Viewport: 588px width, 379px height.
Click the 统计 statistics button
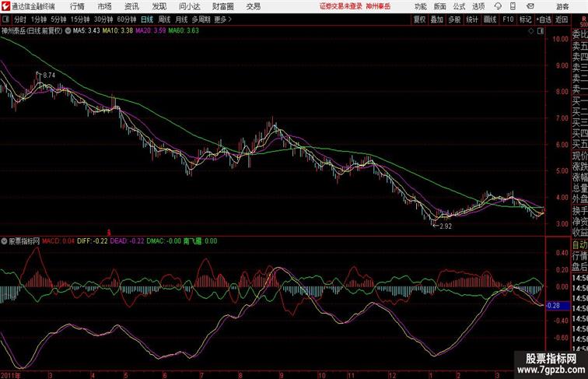(x=472, y=19)
